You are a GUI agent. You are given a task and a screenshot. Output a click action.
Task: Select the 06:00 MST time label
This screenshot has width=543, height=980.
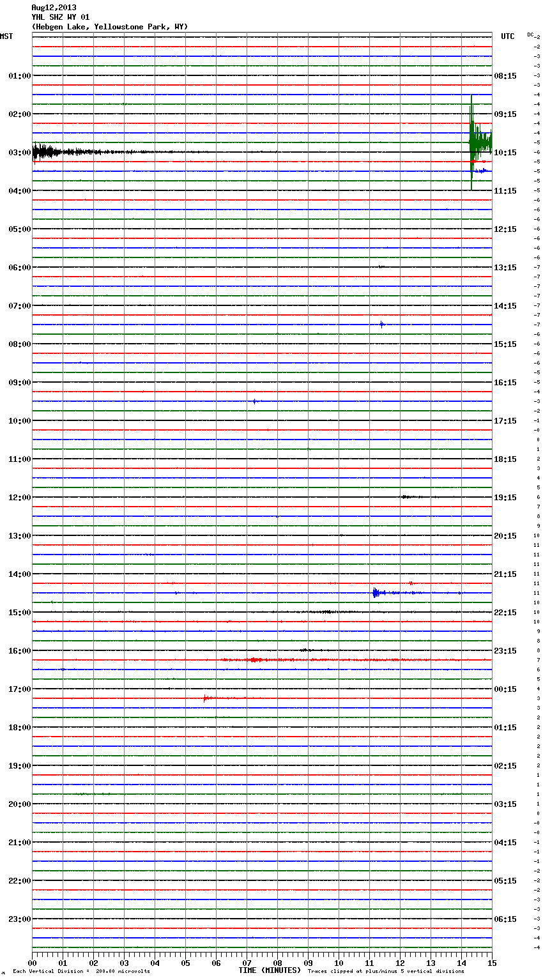[20, 268]
